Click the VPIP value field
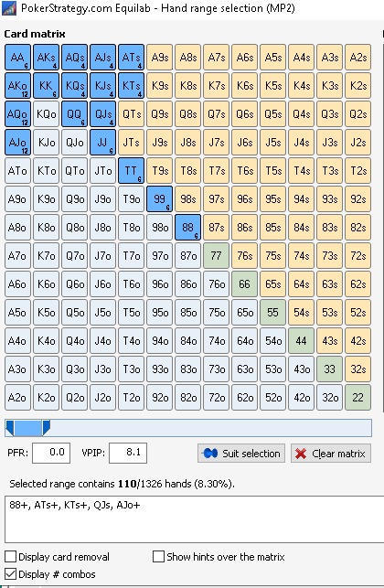384x588 pixels. coord(128,453)
